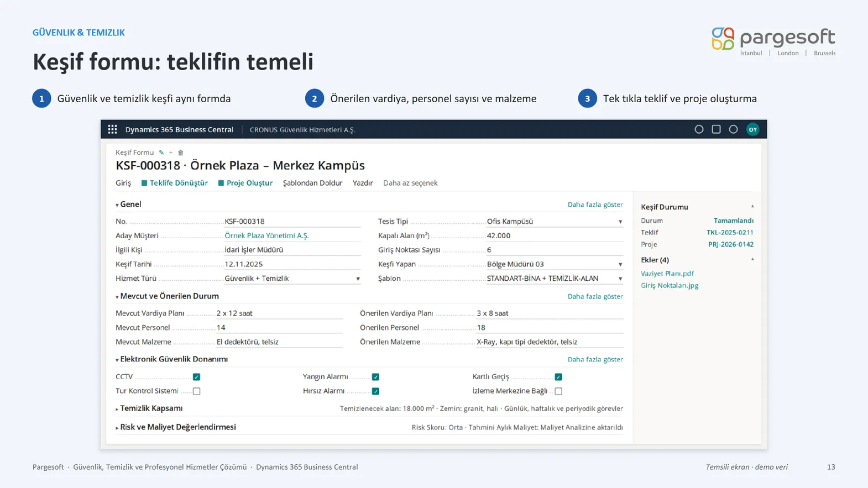Click the trash delete icon

[x=180, y=153]
